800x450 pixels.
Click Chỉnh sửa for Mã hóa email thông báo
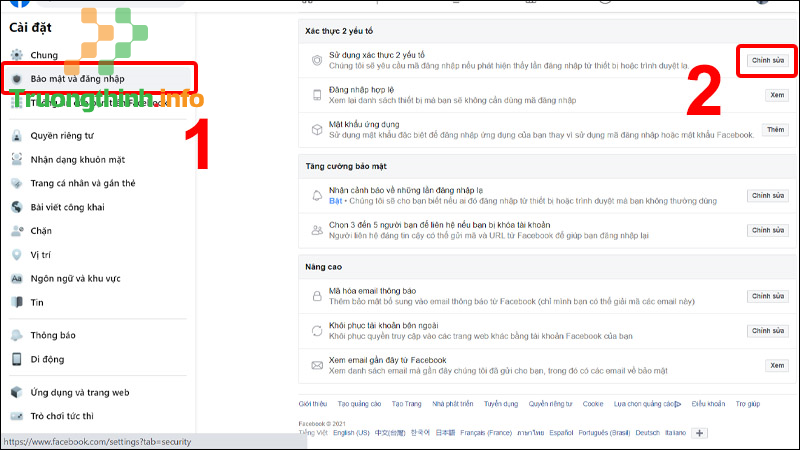[x=768, y=296]
